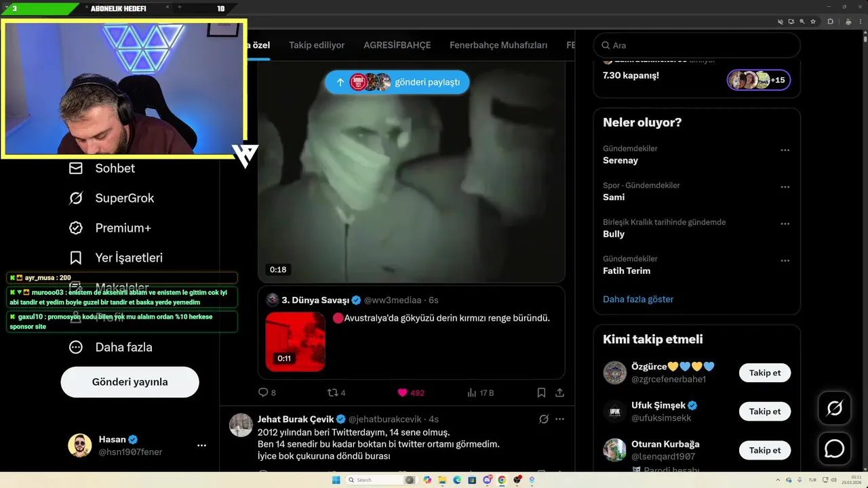Click the gönderi paylaştı new posts pill
Viewport: 868px width, 488px height.
[x=397, y=82]
